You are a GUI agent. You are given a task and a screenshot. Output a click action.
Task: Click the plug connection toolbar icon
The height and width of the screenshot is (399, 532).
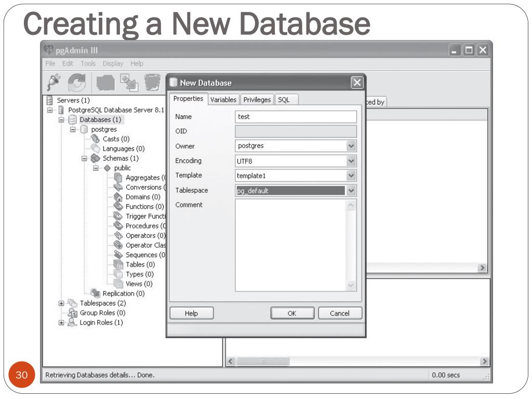click(54, 82)
